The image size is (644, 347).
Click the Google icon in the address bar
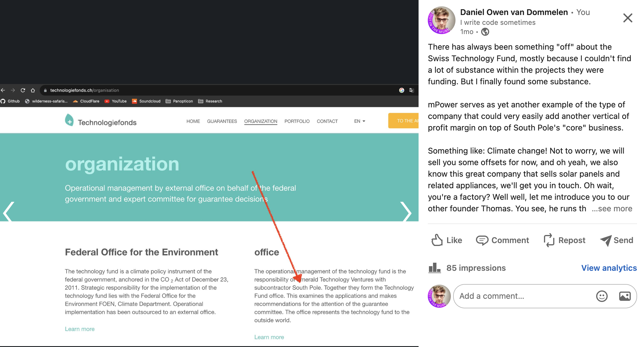point(402,90)
